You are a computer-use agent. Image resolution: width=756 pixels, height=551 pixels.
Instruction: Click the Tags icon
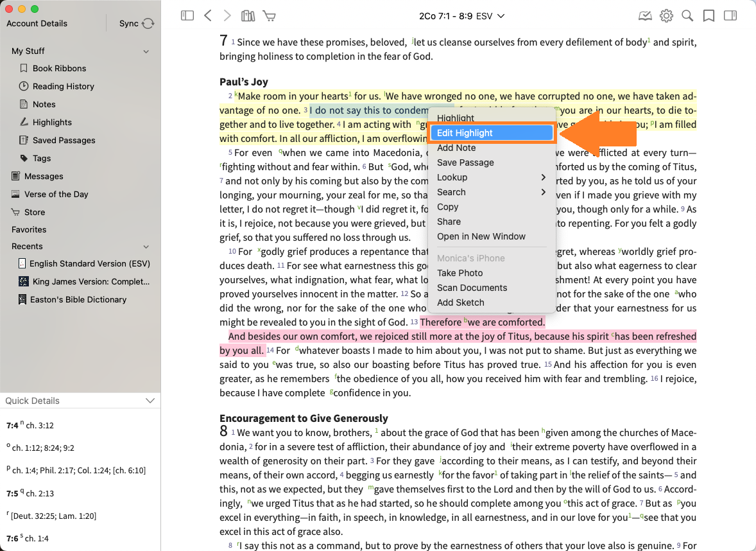tap(24, 158)
